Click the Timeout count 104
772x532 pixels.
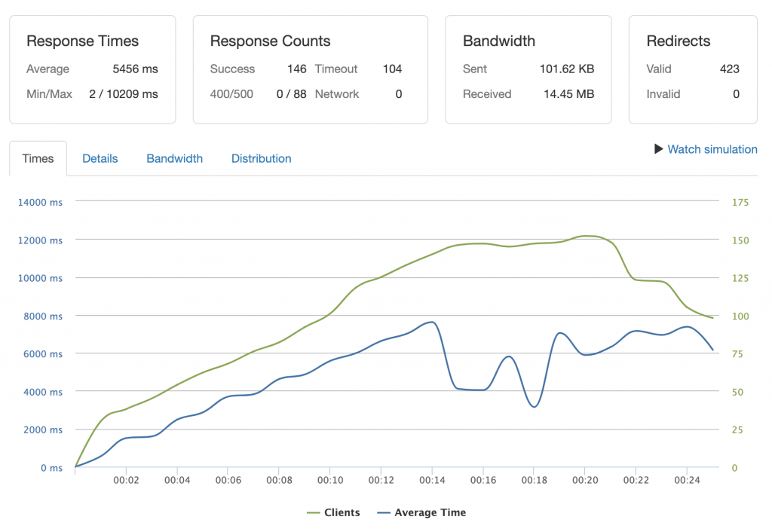pyautogui.click(x=392, y=69)
